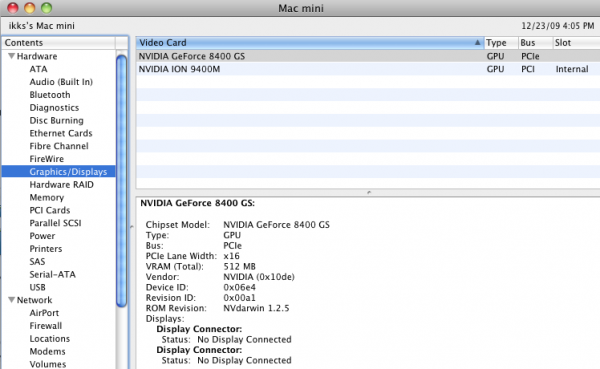Select FireWire in the Hardware list

pyautogui.click(x=46, y=159)
